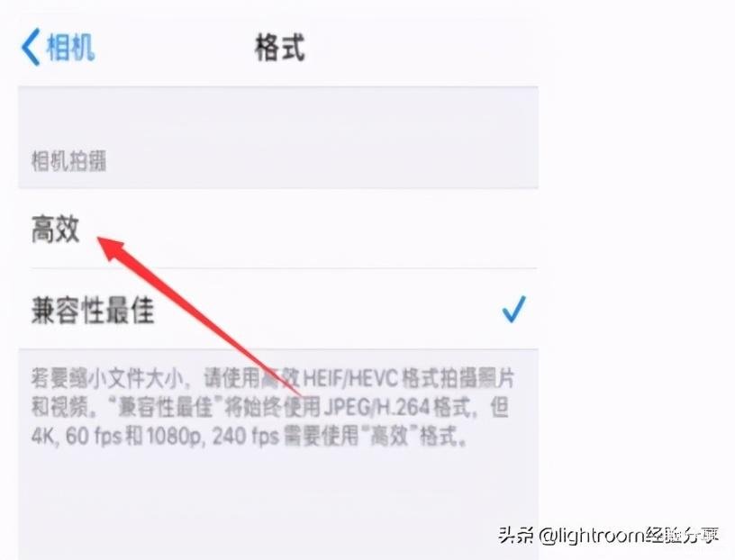
Task: Select the 高效 format option
Action: click(278, 229)
